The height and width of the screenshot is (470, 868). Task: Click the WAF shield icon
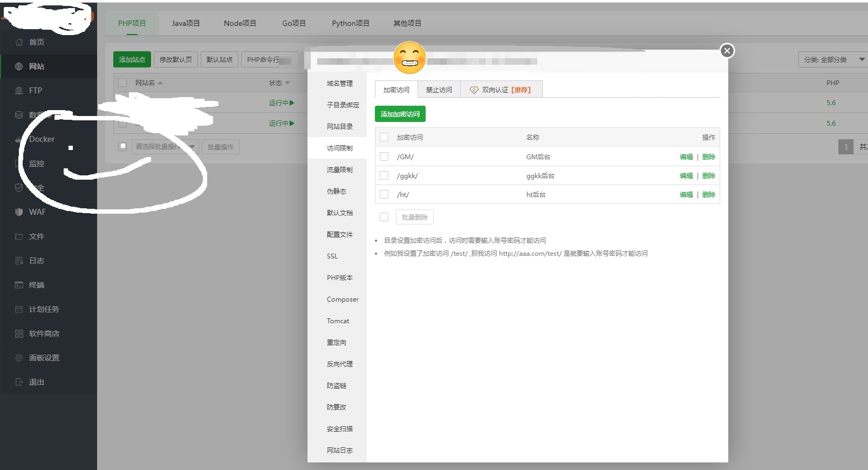pyautogui.click(x=19, y=212)
